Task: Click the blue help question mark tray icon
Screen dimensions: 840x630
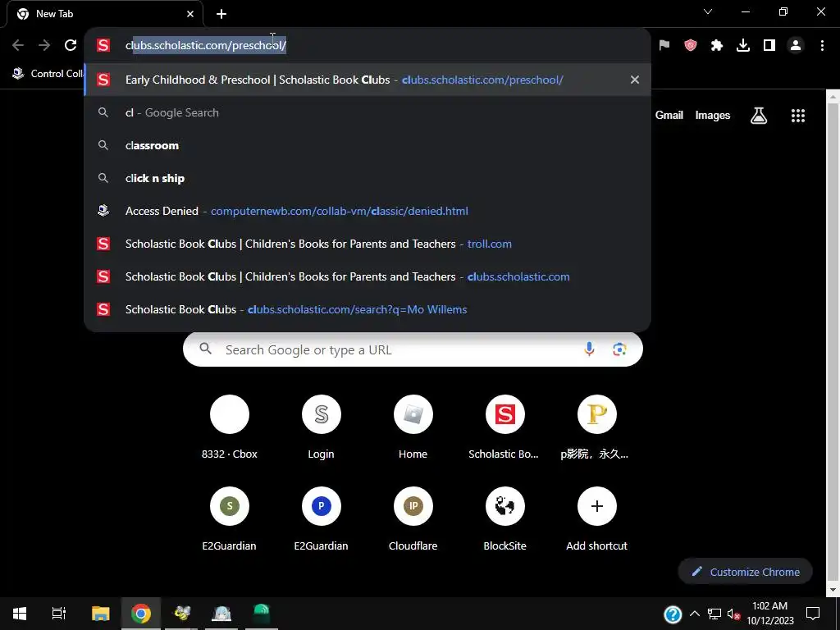Action: [673, 614]
